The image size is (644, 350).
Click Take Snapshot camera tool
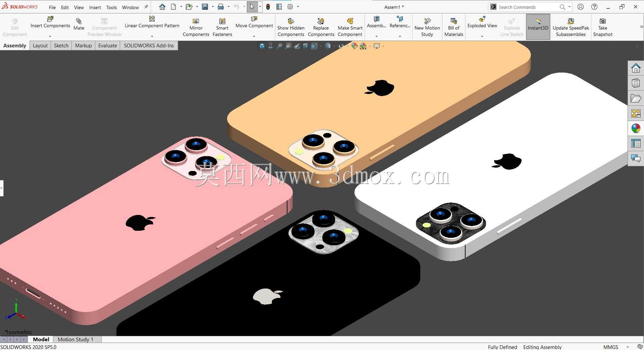[x=603, y=27]
